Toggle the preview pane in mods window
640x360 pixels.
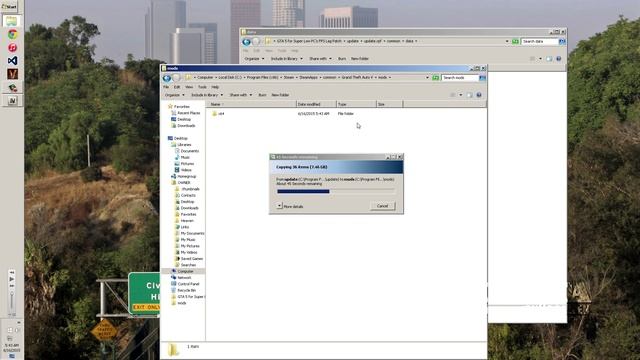click(x=469, y=95)
